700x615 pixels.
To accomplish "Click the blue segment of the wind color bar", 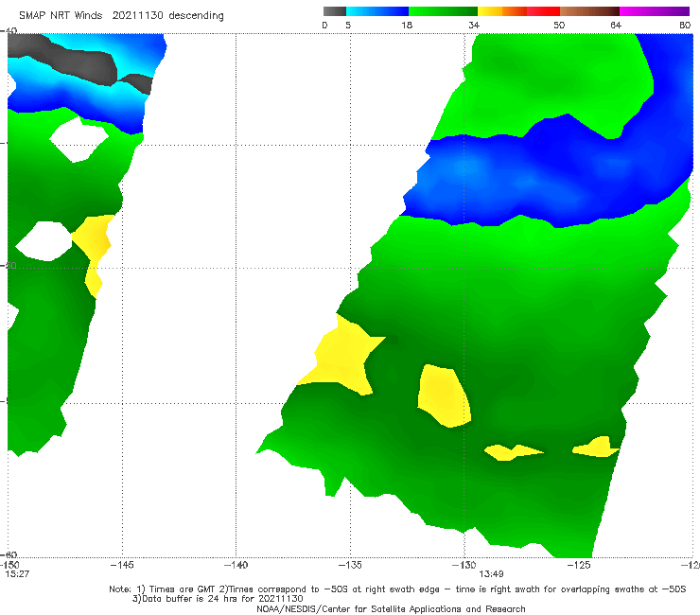I will pos(377,11).
